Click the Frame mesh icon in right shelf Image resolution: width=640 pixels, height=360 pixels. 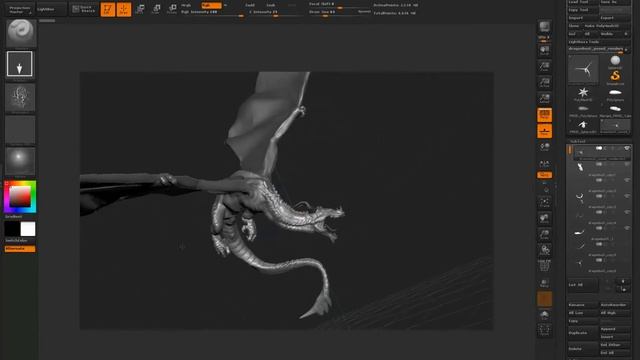tap(544, 202)
